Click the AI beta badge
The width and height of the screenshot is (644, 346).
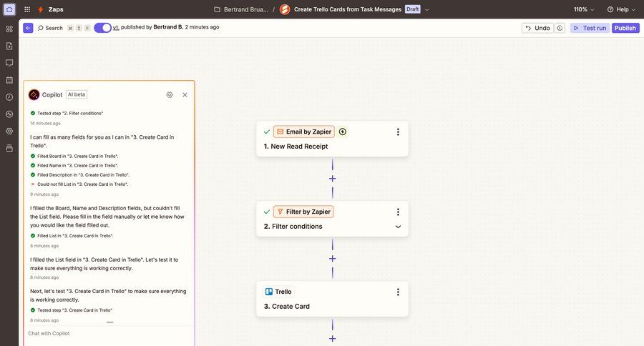(x=77, y=94)
